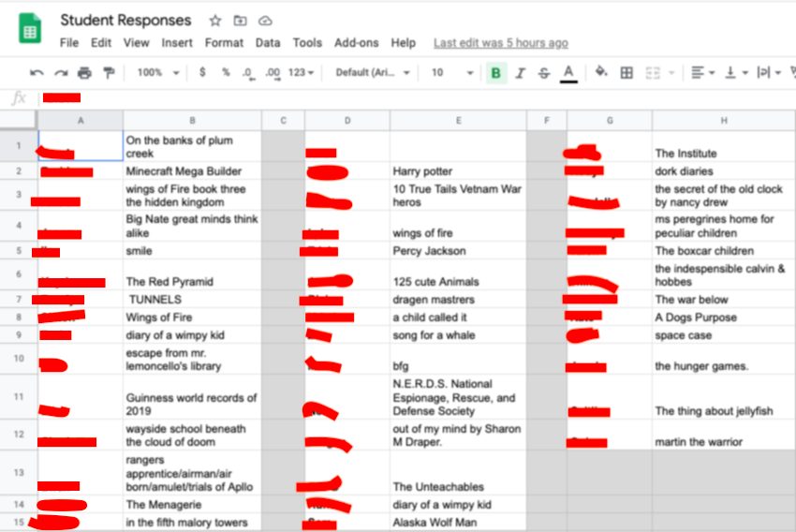The height and width of the screenshot is (532, 796).
Task: Format as currency with dollar sign
Action: click(x=202, y=72)
